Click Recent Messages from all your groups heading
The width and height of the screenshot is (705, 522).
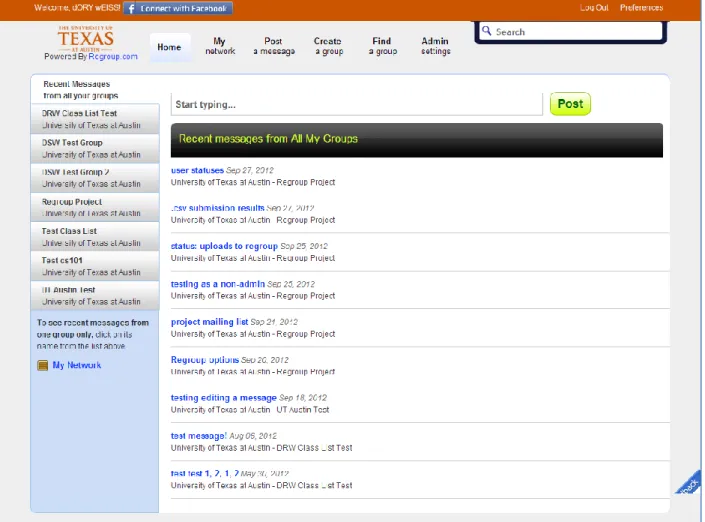click(x=80, y=89)
